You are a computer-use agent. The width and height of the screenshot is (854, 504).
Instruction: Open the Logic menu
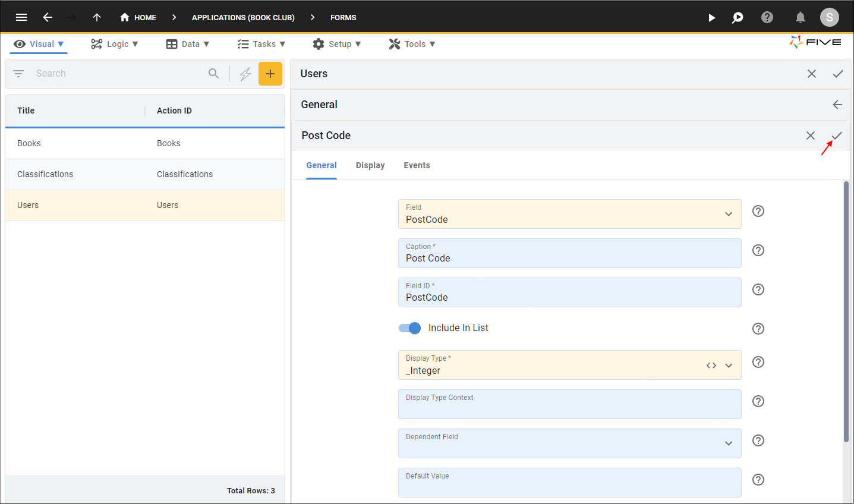pos(114,44)
